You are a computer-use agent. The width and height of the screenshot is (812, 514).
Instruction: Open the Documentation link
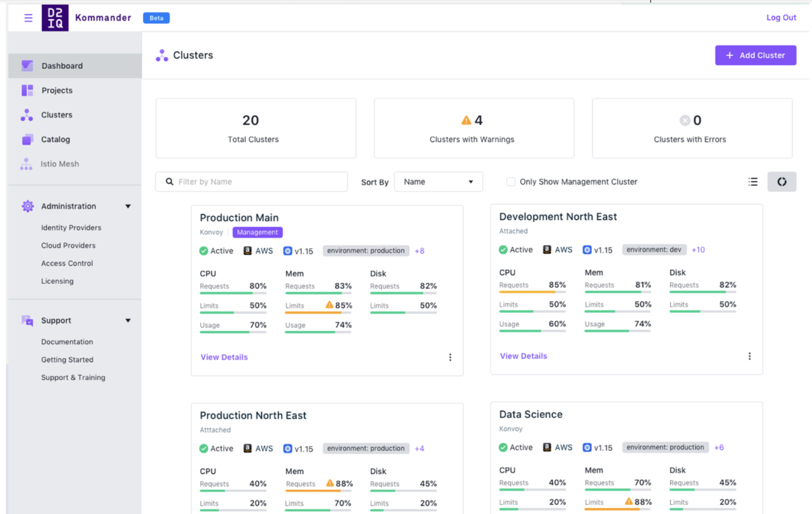[67, 342]
